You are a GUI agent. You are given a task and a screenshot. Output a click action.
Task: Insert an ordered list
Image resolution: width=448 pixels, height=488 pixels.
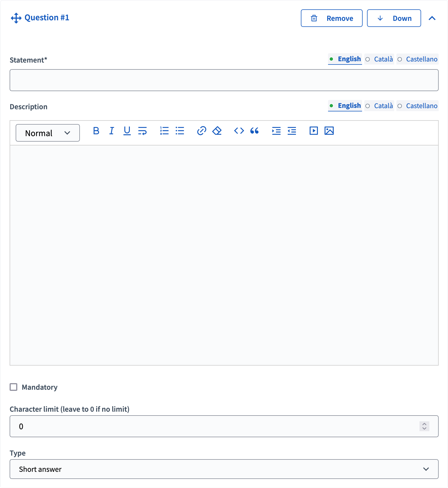tap(164, 131)
